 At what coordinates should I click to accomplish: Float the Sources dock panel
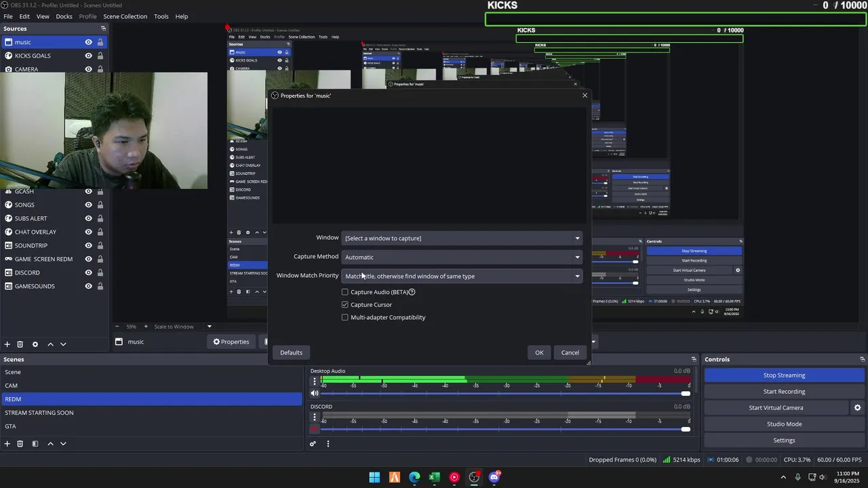pos(103,28)
